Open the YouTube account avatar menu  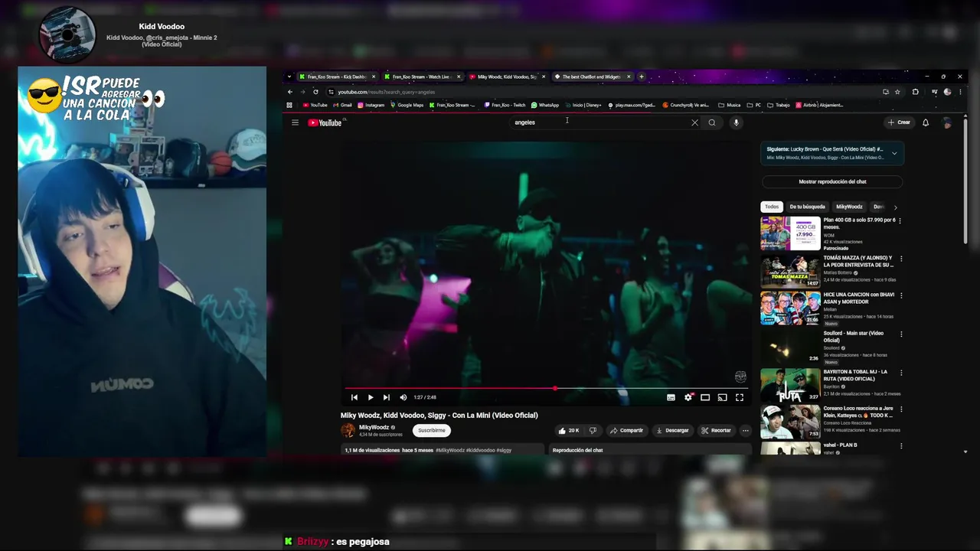pos(947,122)
